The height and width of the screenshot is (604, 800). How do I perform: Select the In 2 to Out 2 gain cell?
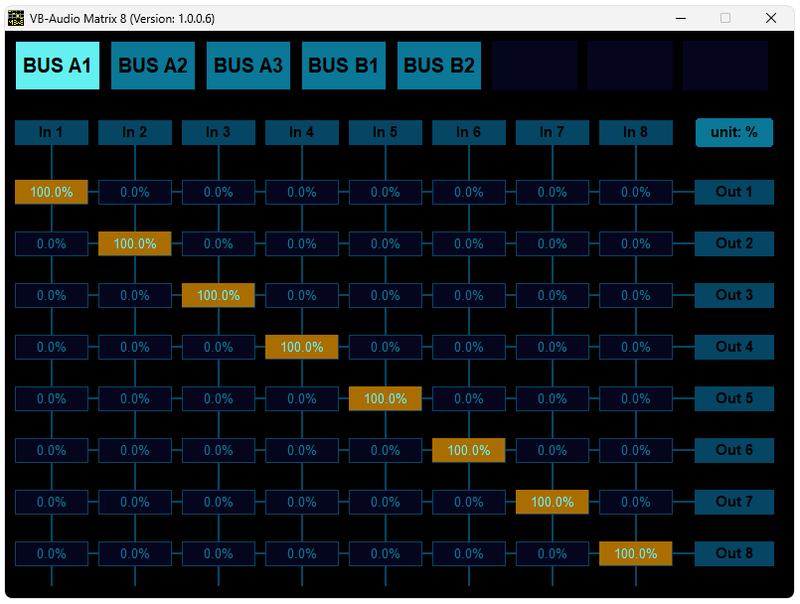[x=135, y=244]
